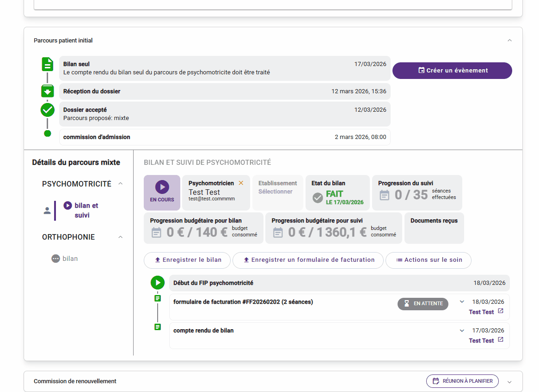Remove the psychomotricien with the orange X
Screen dimensions: 539x392
241,183
